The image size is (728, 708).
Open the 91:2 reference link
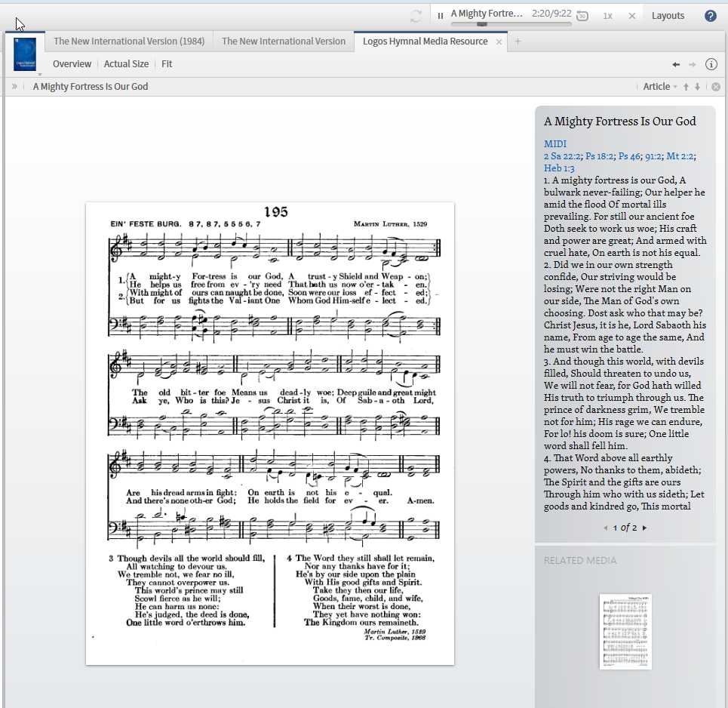[x=653, y=156]
